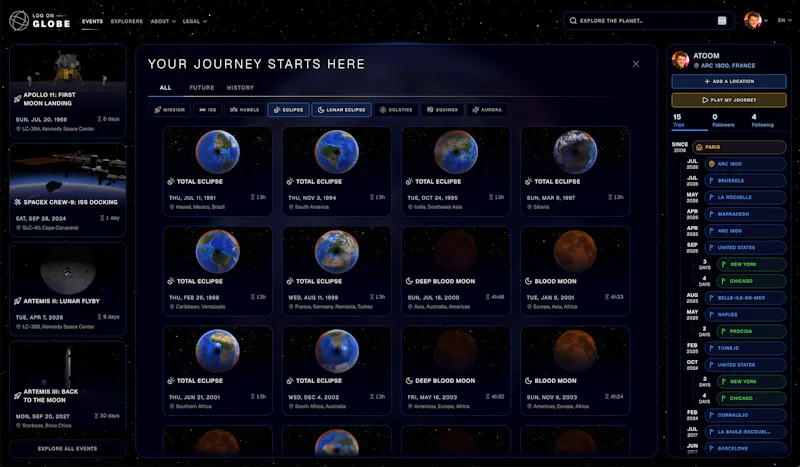Click the Add a Location button
The height and width of the screenshot is (467, 800).
click(729, 81)
